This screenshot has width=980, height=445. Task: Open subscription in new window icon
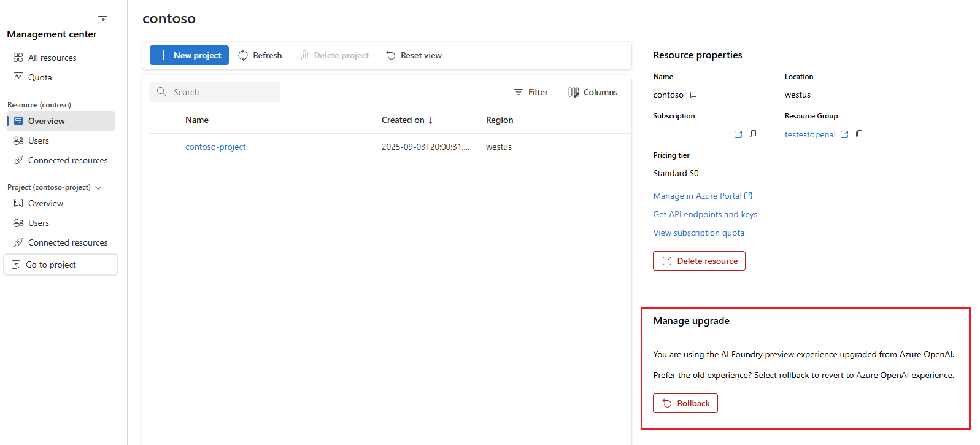[x=738, y=134]
